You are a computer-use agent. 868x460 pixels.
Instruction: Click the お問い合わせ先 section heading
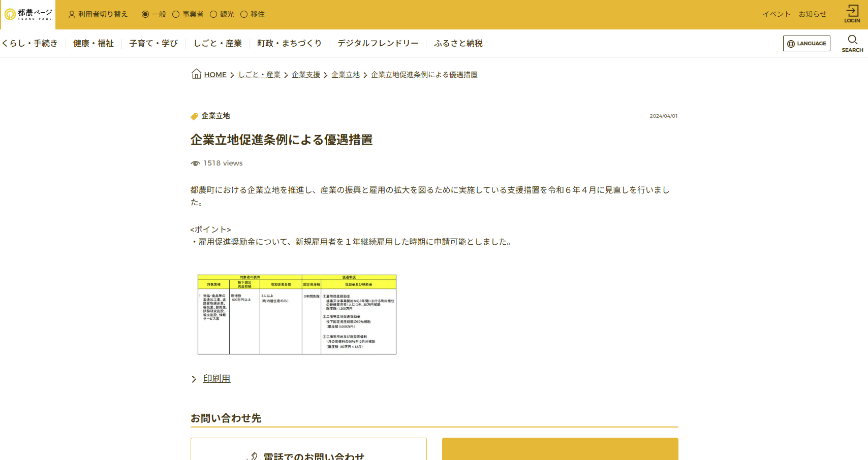226,418
